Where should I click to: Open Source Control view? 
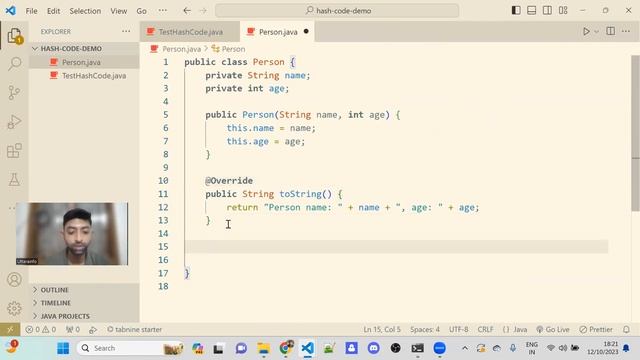tap(14, 93)
